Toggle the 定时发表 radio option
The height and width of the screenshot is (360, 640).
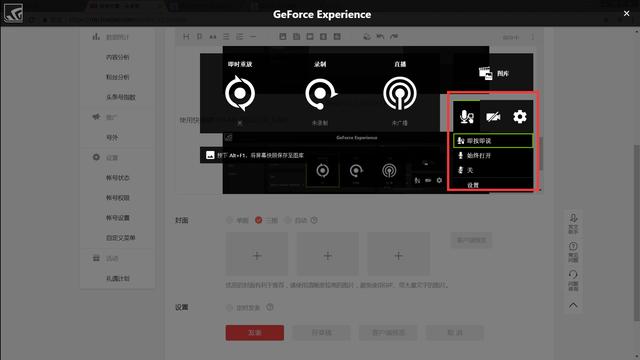coord(229,307)
